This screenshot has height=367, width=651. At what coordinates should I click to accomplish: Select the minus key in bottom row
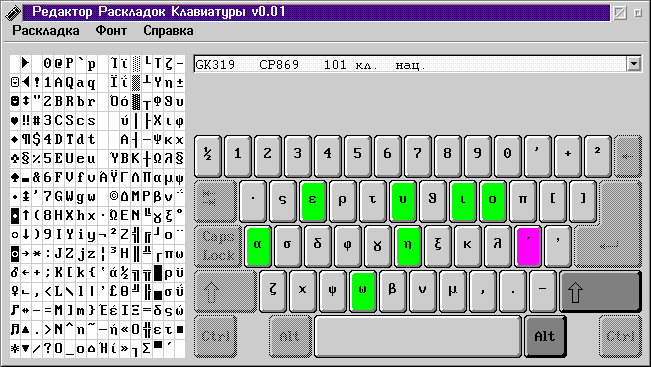(x=543, y=292)
